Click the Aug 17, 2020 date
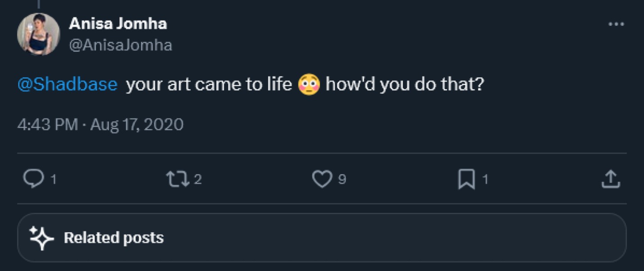 137,124
